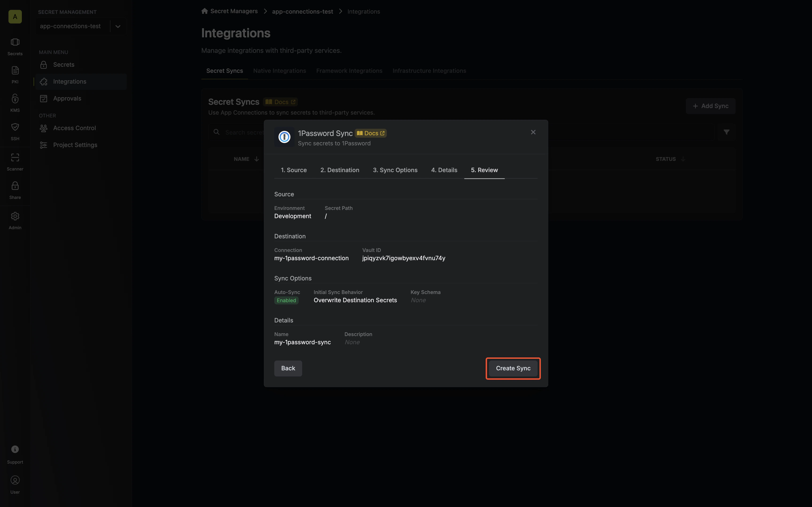Click app-connections-test breadcrumb link
The width and height of the screenshot is (812, 507).
click(x=302, y=12)
